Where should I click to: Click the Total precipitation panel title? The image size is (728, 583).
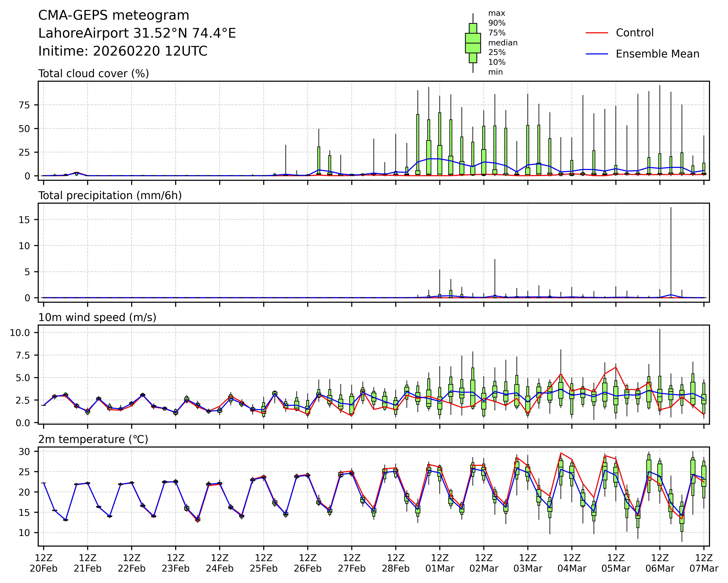pos(110,196)
